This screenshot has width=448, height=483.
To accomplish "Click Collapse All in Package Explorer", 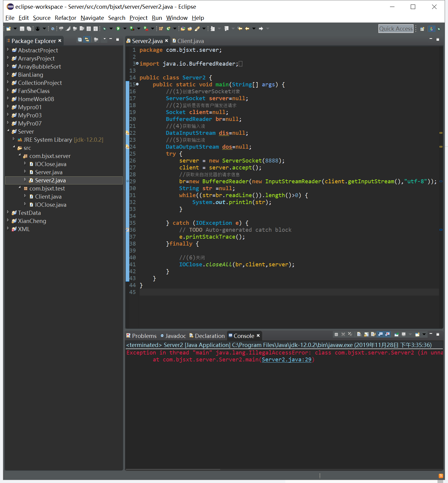I will tap(80, 39).
